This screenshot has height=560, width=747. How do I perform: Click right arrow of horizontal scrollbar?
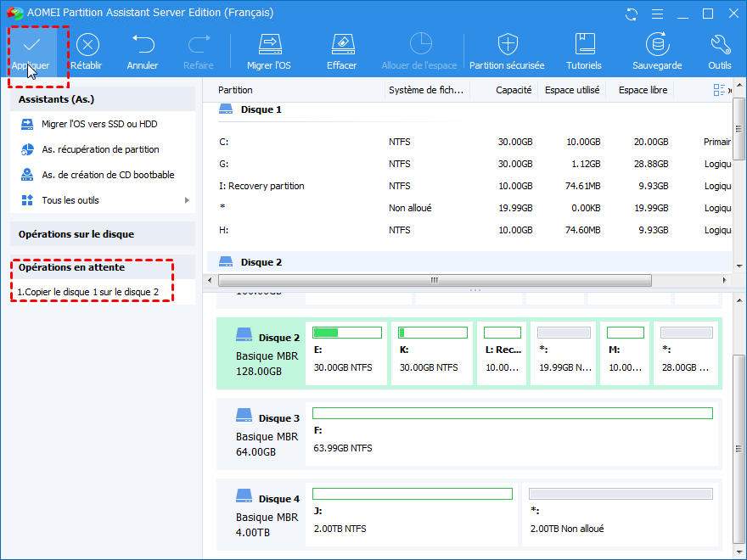(x=725, y=281)
